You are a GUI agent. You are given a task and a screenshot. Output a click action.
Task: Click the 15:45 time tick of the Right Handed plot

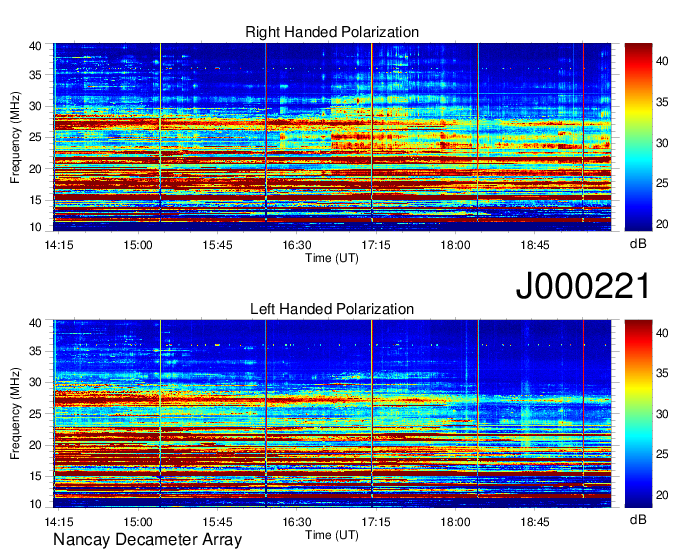(217, 245)
